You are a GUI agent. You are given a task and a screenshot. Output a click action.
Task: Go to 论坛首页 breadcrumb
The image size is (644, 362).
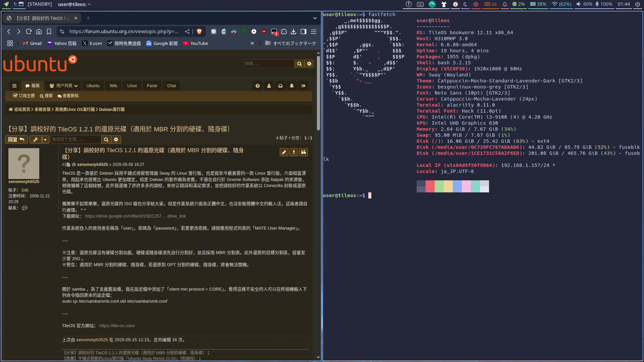tap(19, 110)
